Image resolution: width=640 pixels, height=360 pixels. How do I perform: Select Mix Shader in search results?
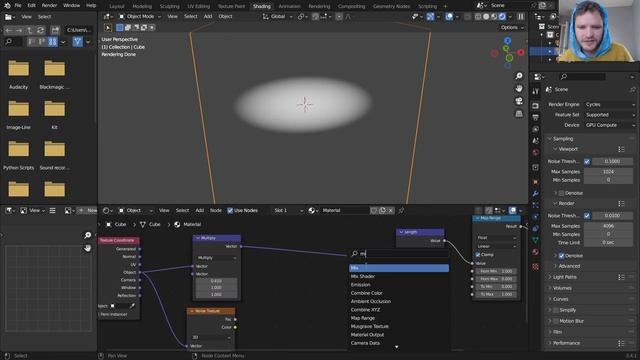click(399, 277)
